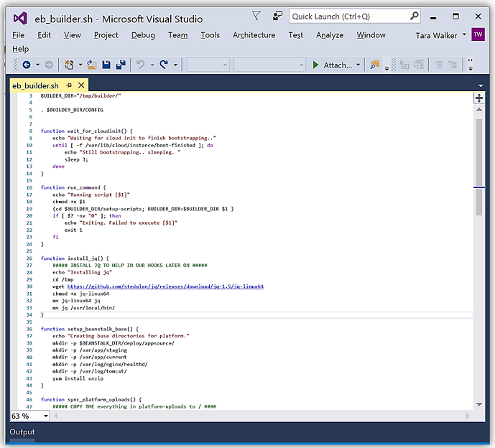
Task: Switch to the Output panel tab
Action: point(22,432)
